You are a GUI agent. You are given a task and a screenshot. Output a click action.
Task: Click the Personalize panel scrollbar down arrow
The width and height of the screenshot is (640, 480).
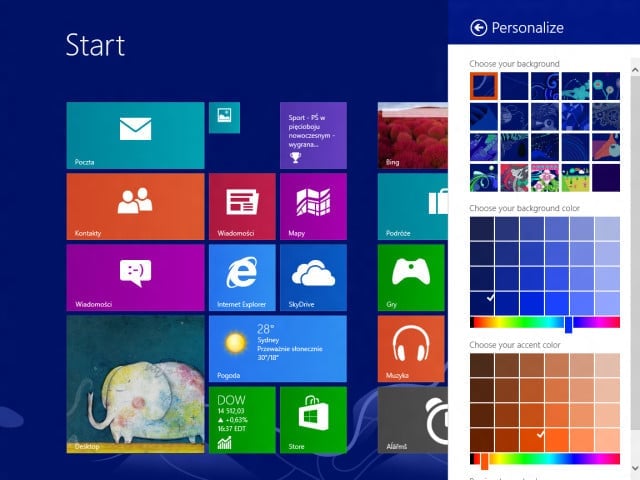click(x=635, y=468)
